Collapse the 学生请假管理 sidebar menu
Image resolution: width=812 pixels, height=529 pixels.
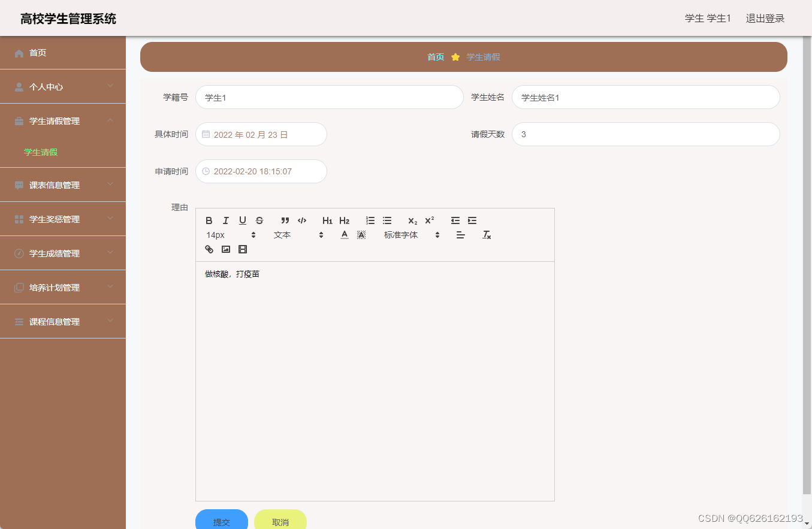[x=63, y=121]
